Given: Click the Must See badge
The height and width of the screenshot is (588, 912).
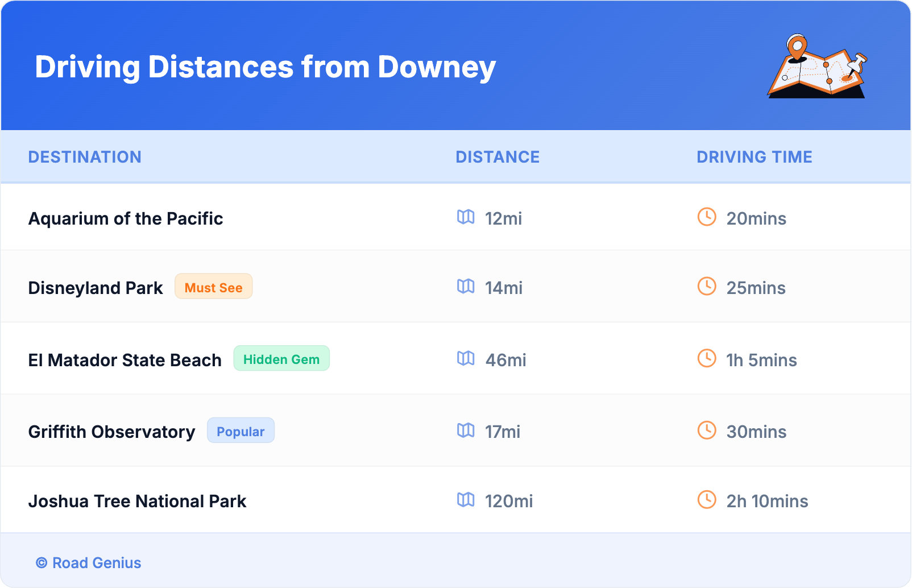Looking at the screenshot, I should (213, 287).
